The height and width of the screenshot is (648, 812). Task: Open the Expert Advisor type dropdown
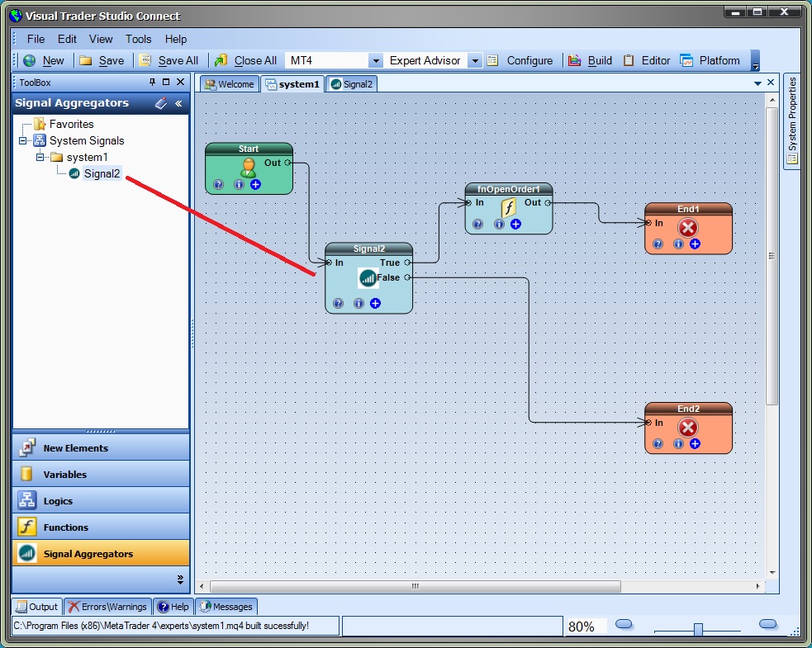(x=474, y=60)
